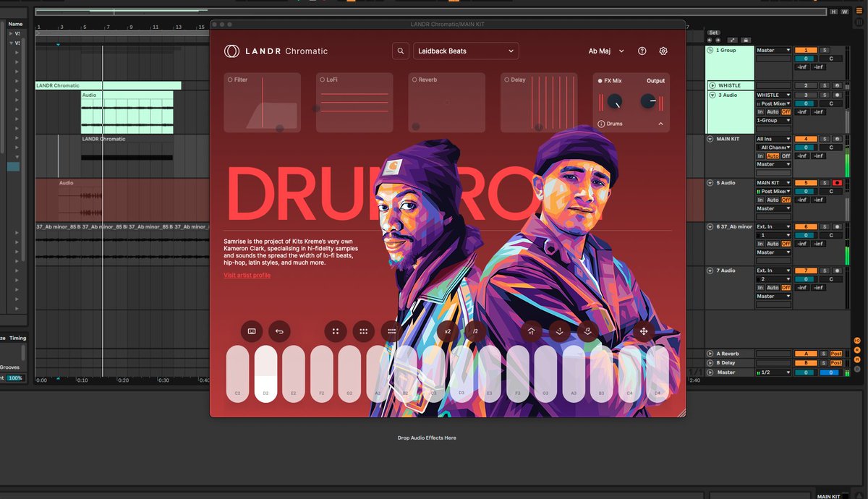Image resolution: width=868 pixels, height=499 pixels.
Task: Click the Set button
Action: coord(713,33)
